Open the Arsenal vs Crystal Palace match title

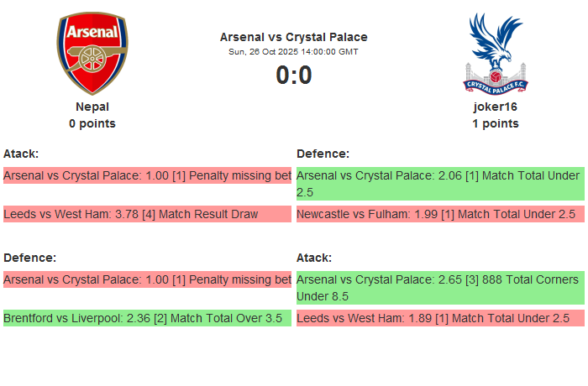click(293, 37)
